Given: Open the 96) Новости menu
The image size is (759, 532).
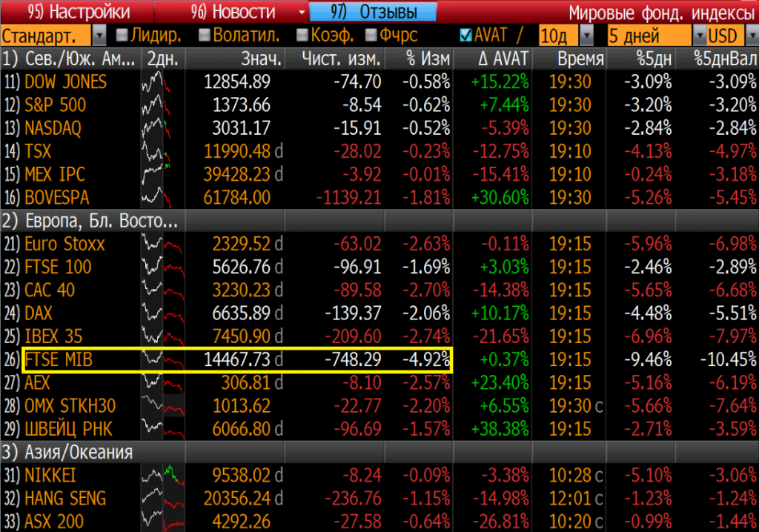Looking at the screenshot, I should (232, 12).
